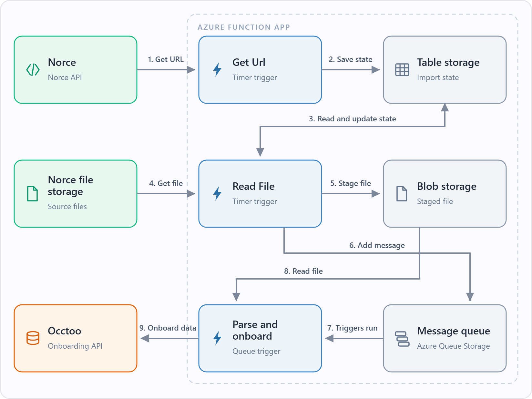Image resolution: width=532 pixels, height=399 pixels.
Task: Click 'Source files' subtitle
Action: tap(67, 207)
